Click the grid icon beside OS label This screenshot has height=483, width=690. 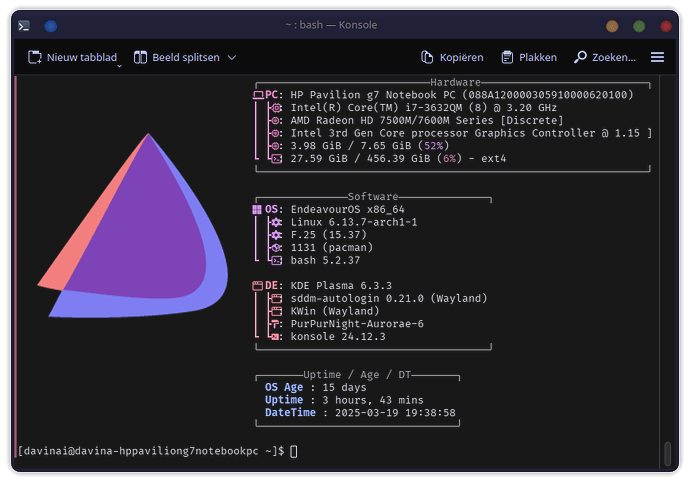(x=257, y=209)
